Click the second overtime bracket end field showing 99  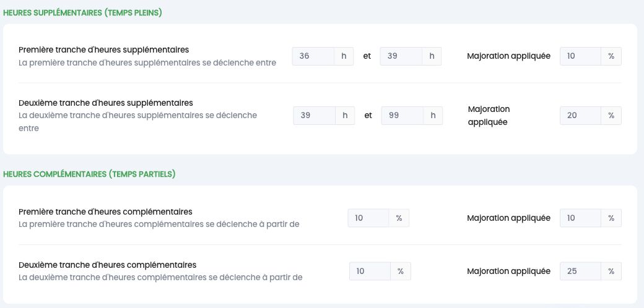[x=402, y=116]
